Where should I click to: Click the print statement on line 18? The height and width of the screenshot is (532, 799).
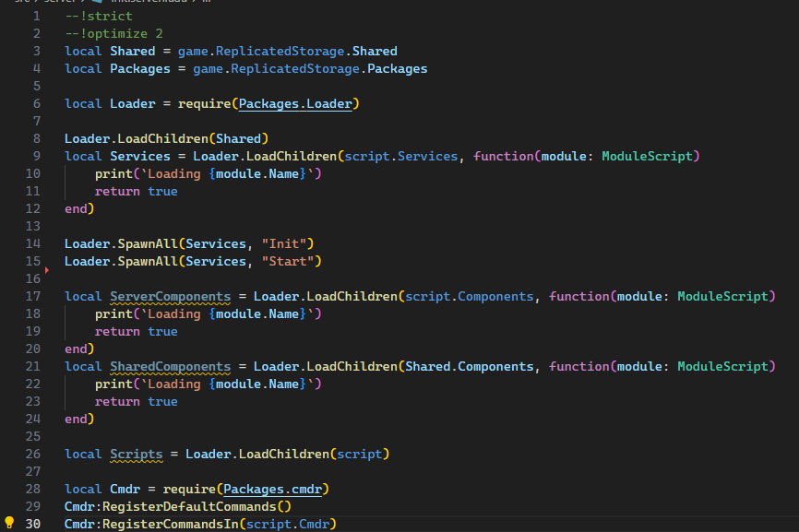pos(208,314)
